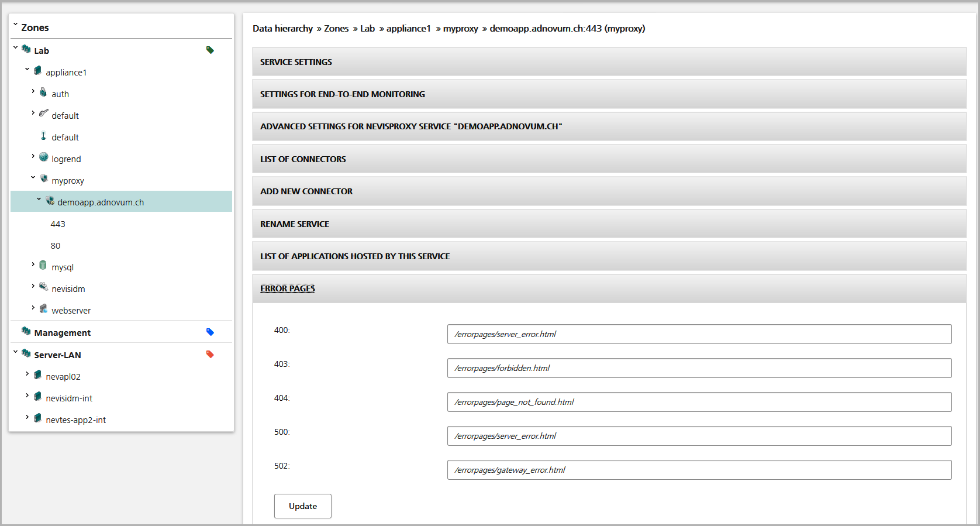The image size is (980, 526).
Task: Click the Management zone icon
Action: (x=26, y=331)
